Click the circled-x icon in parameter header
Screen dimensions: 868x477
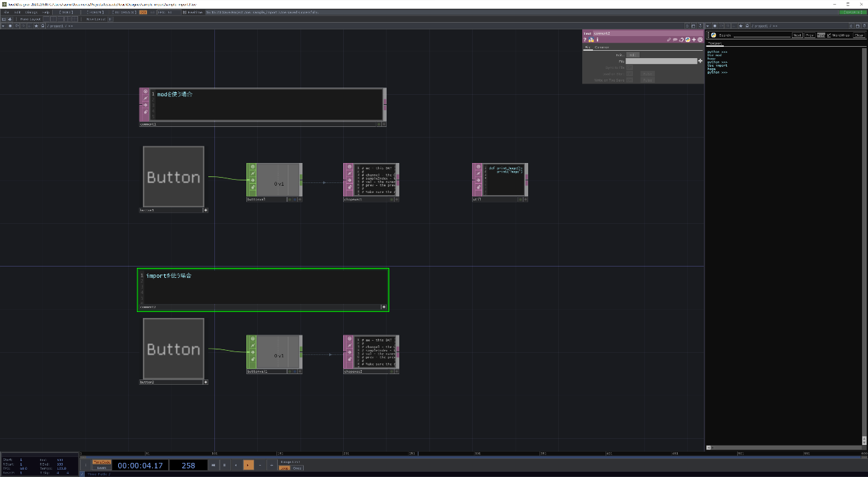tap(700, 39)
